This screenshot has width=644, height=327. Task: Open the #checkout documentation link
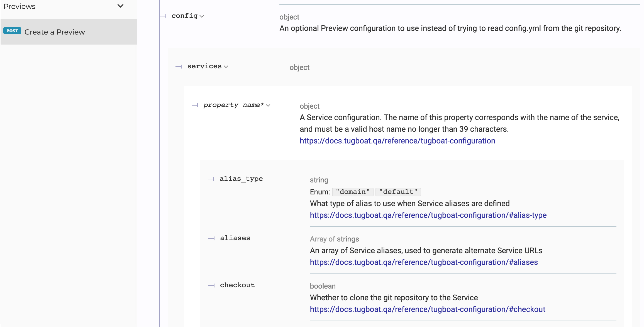pyautogui.click(x=427, y=309)
